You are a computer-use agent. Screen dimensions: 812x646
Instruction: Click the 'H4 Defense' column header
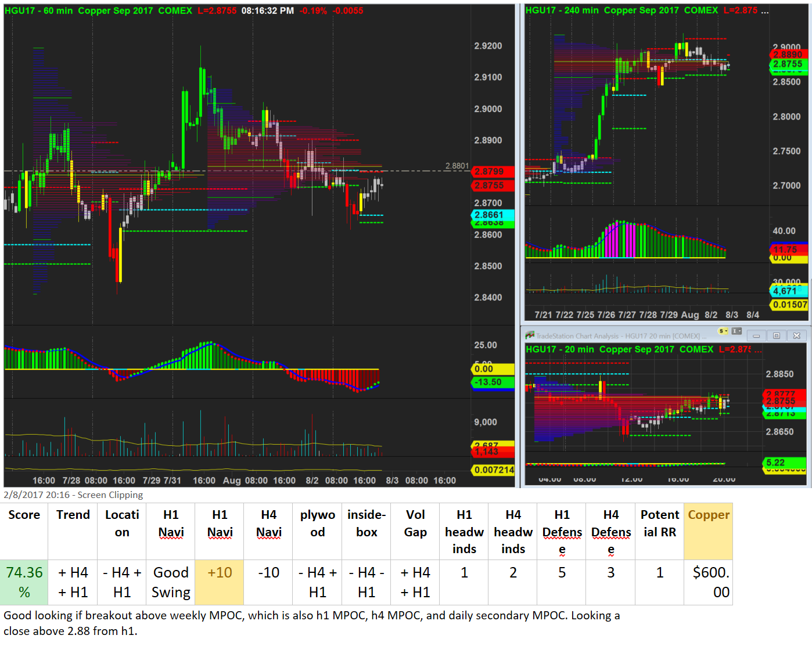click(x=611, y=532)
